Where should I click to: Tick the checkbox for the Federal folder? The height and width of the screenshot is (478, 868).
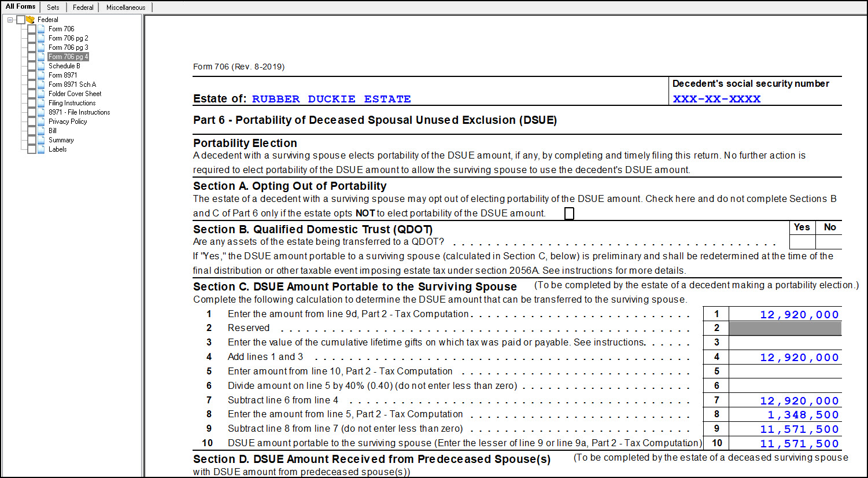21,20
